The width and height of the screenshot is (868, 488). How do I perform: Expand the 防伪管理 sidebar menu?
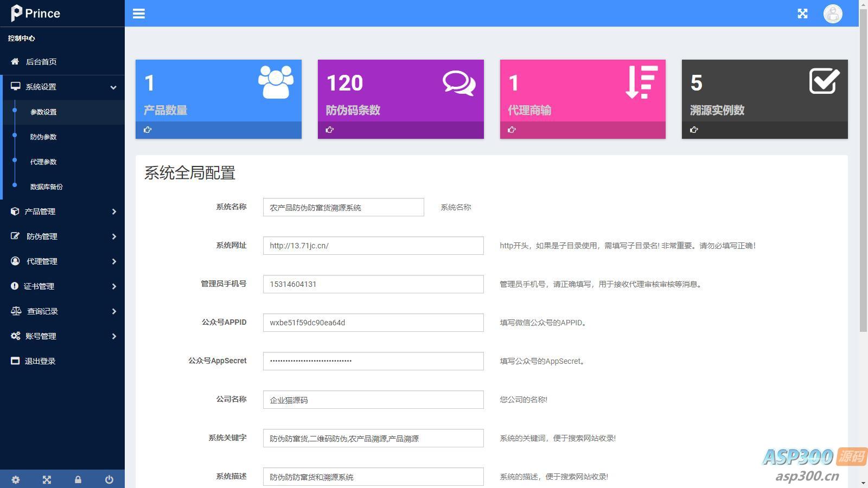(x=62, y=236)
